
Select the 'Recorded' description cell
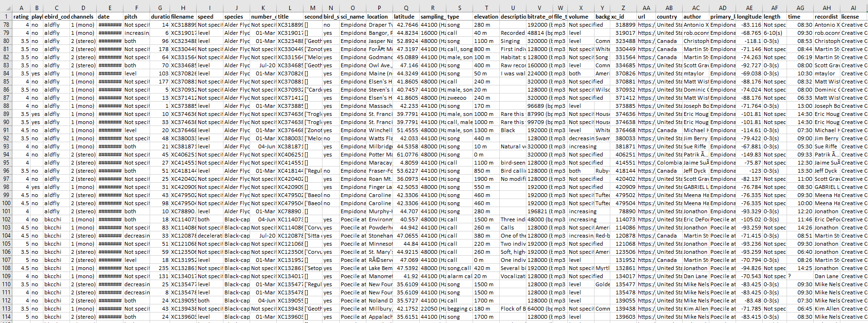(x=513, y=33)
